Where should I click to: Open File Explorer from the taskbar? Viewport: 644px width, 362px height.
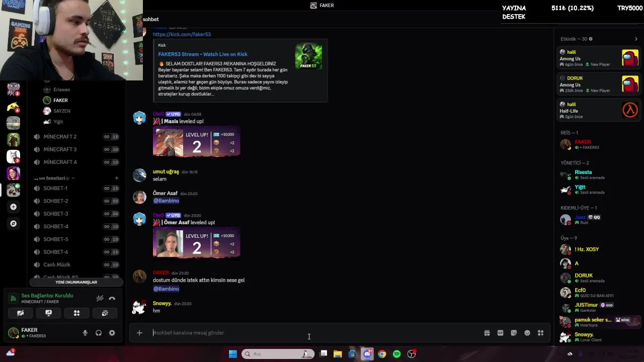[x=338, y=354]
